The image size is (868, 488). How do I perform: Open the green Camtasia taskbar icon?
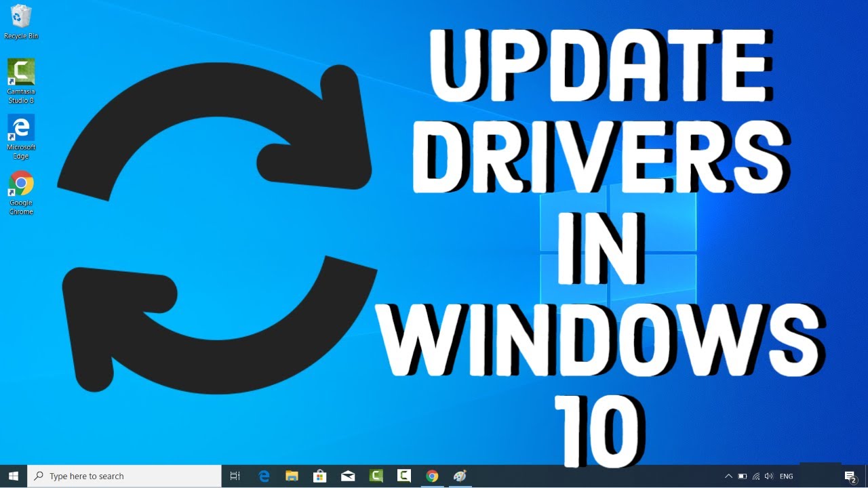pos(376,476)
